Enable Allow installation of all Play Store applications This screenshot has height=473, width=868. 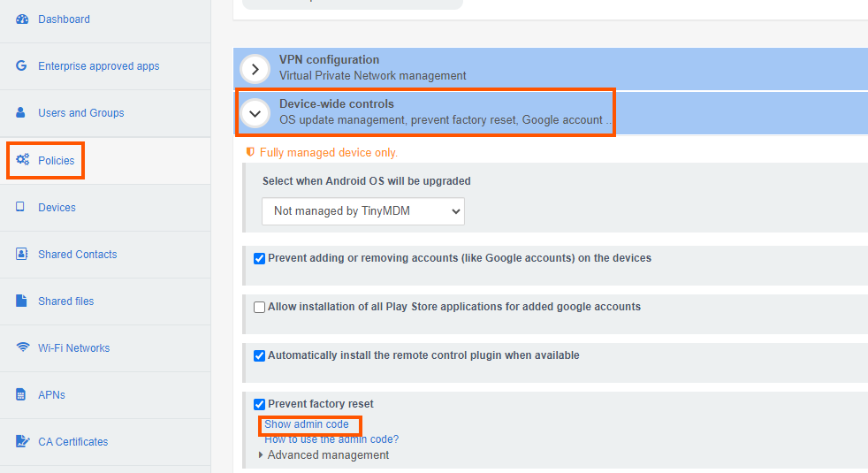(x=259, y=308)
